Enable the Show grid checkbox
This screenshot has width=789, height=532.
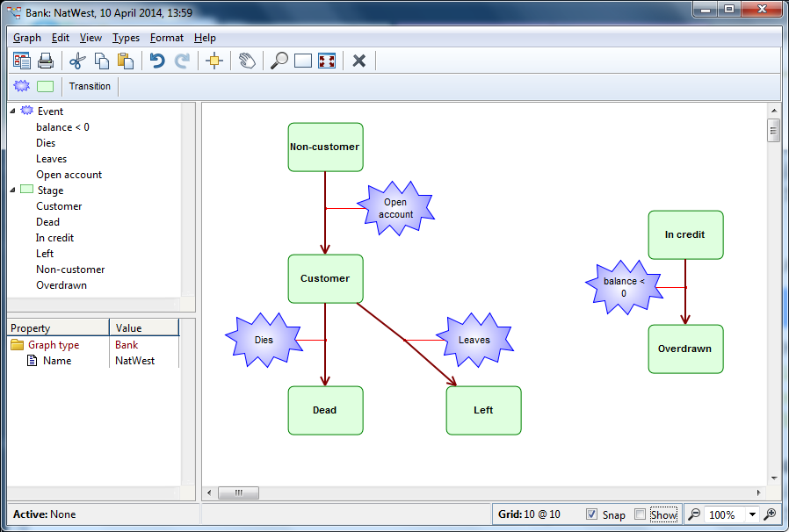[x=641, y=514]
